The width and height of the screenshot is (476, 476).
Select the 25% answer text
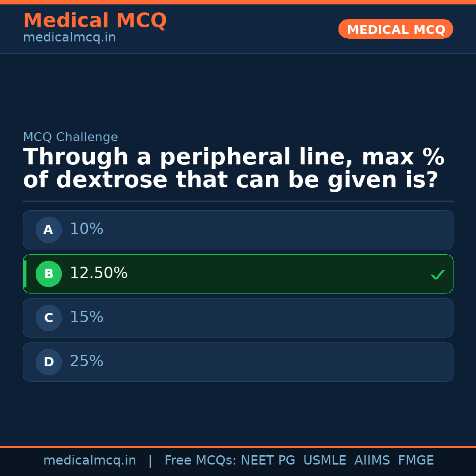point(86,361)
